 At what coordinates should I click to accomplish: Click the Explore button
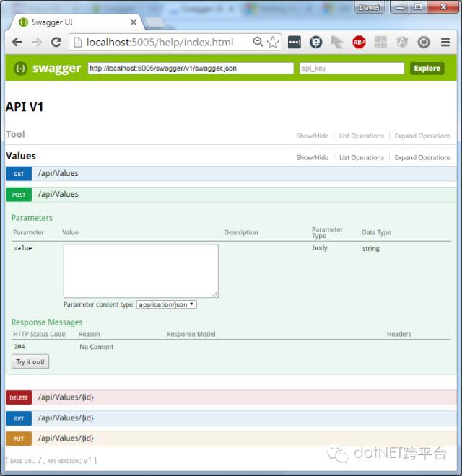427,69
